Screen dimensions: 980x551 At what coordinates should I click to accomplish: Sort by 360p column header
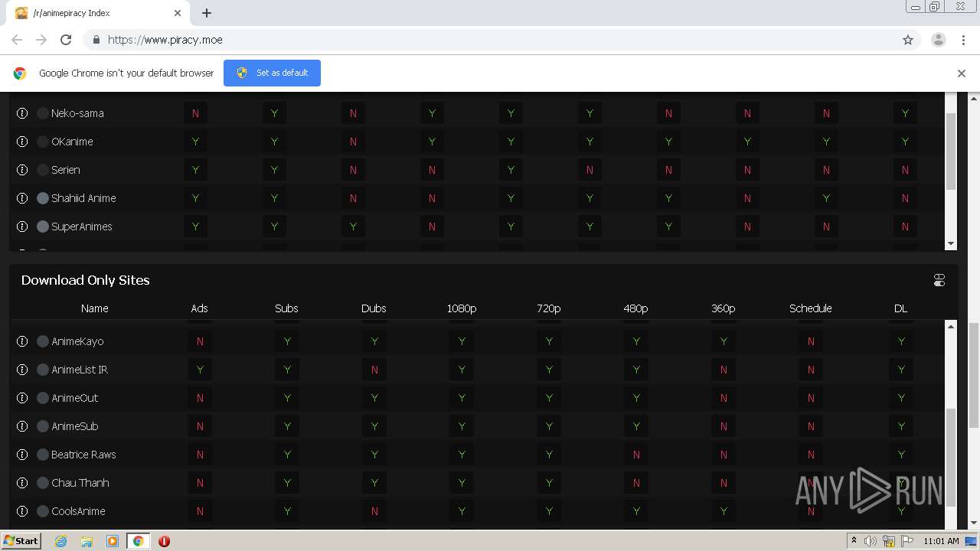tap(724, 308)
